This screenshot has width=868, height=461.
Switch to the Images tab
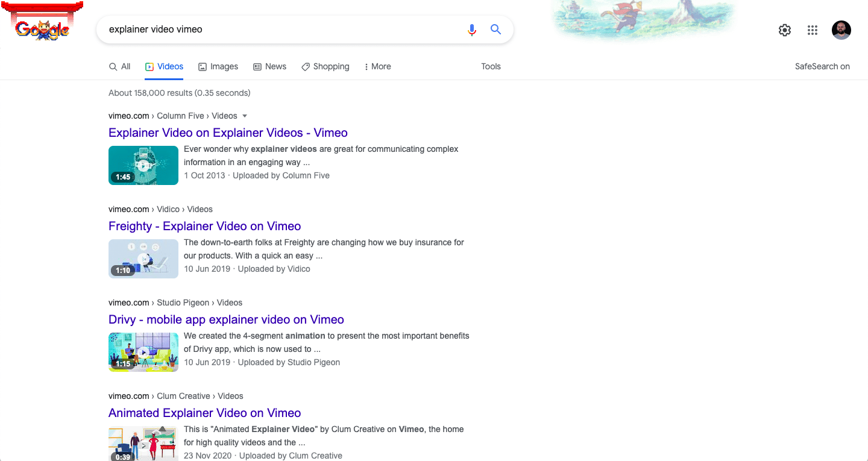218,67
